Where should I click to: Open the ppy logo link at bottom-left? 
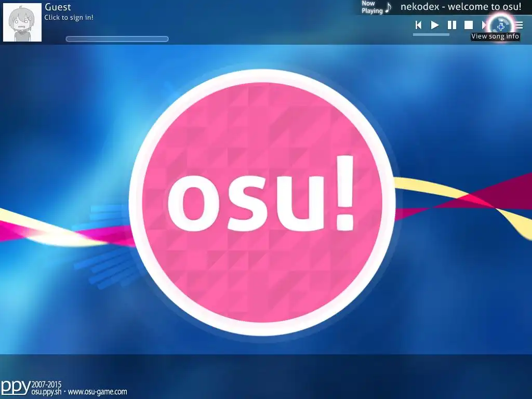point(16,387)
